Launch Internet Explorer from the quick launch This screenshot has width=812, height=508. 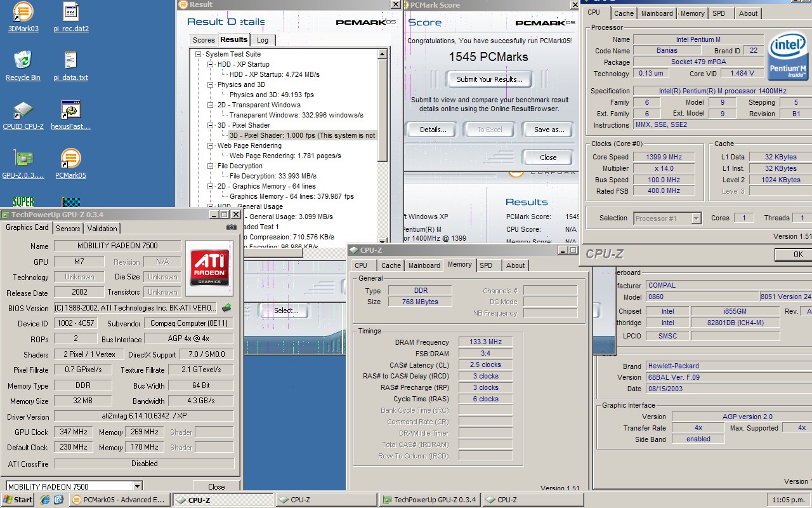pyautogui.click(x=45, y=500)
